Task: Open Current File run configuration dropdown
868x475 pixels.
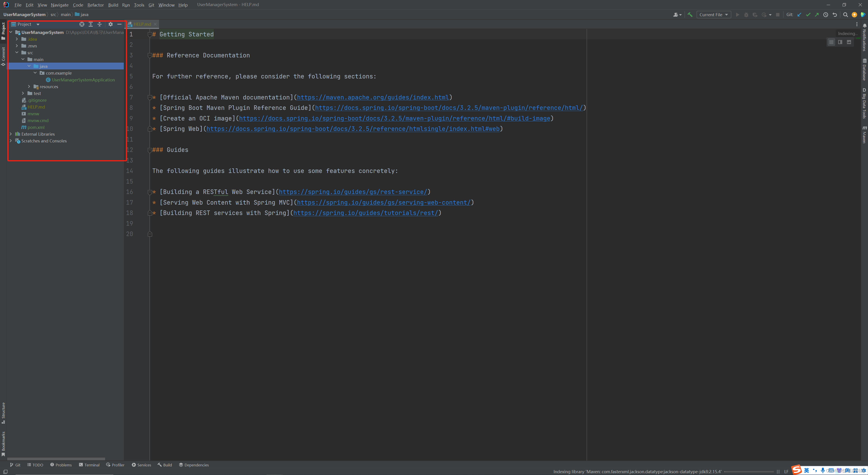Action: click(x=713, y=14)
